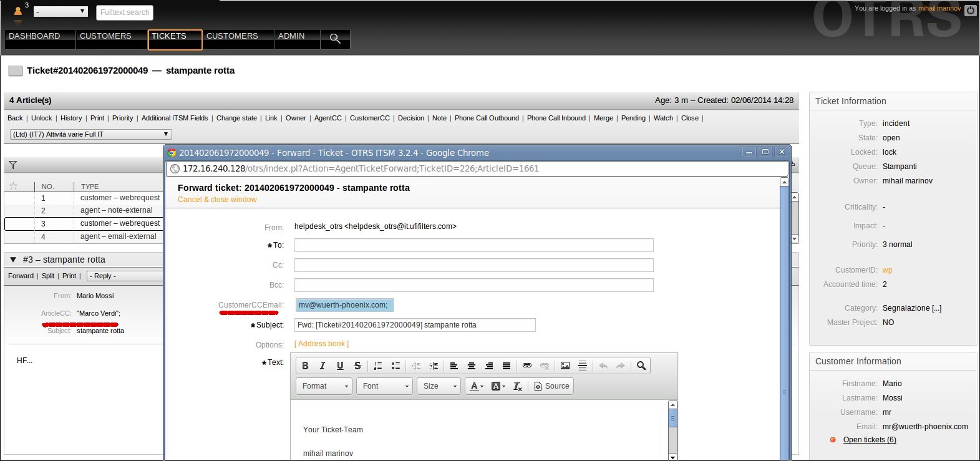Click the Fulltext search box
Image resolution: width=980 pixels, height=461 pixels.
pos(125,12)
